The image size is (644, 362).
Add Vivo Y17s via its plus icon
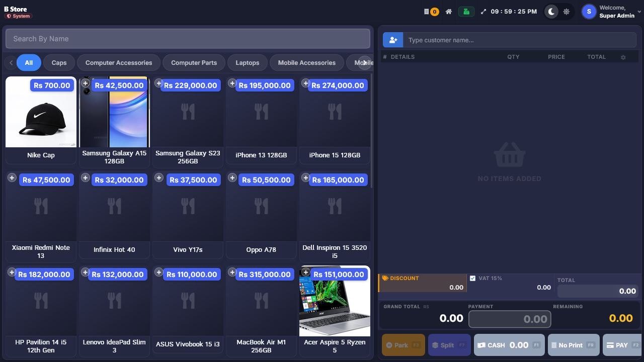tap(159, 177)
